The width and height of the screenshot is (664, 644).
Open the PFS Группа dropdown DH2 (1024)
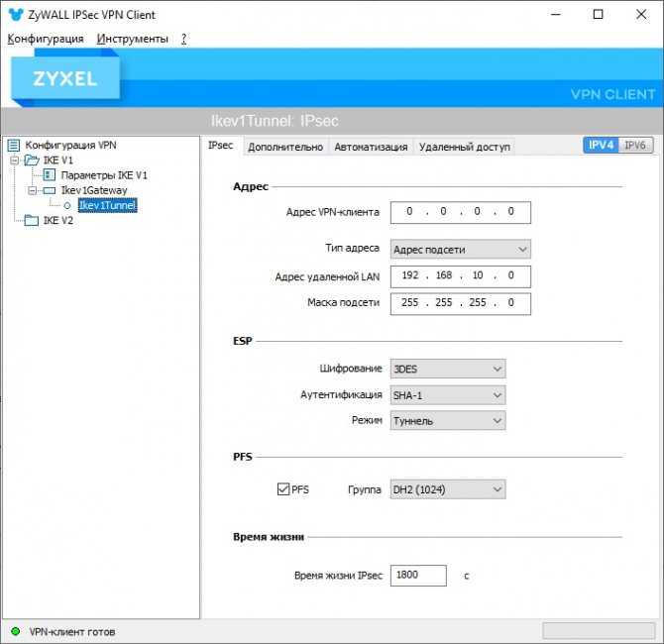[x=448, y=489]
